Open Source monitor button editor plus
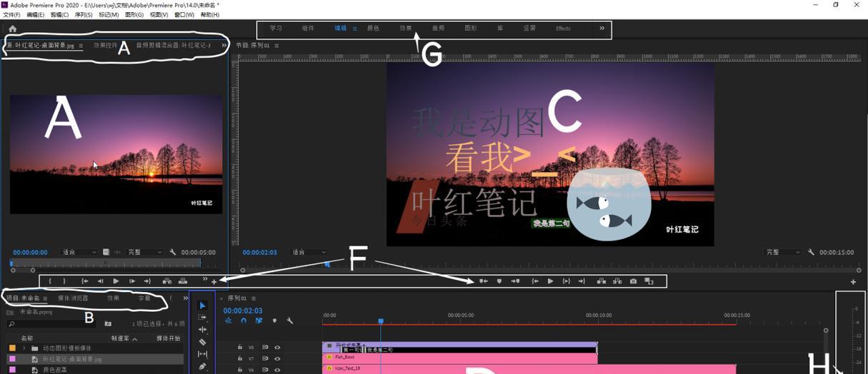This screenshot has height=374, width=868. [x=214, y=282]
